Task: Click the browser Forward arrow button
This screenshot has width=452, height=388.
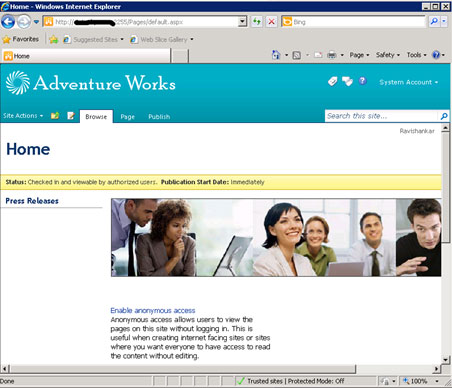Action: [24, 22]
